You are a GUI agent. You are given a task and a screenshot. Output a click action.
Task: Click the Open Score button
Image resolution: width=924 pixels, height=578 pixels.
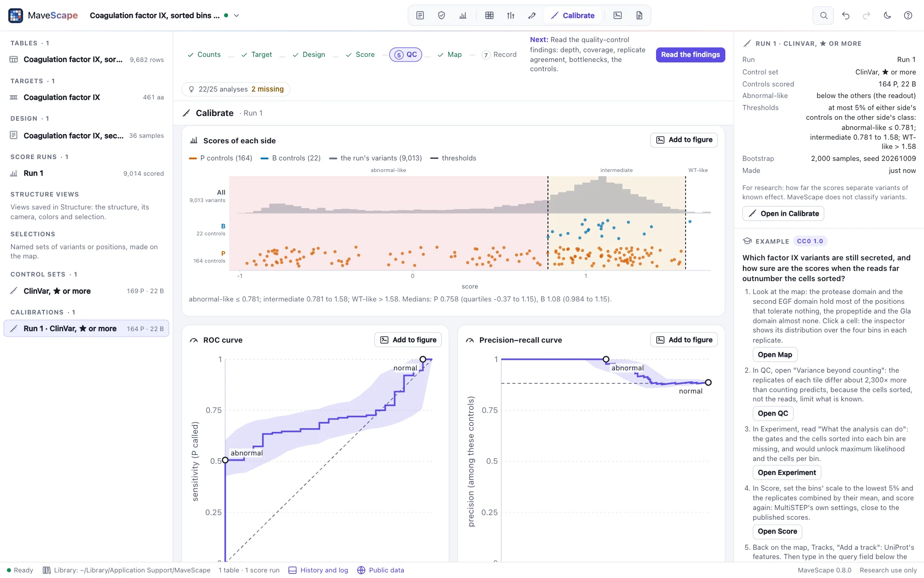click(777, 531)
